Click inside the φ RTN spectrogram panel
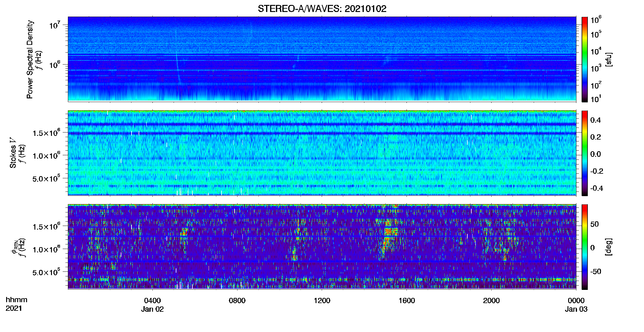The height and width of the screenshot is (332, 644). [322, 247]
